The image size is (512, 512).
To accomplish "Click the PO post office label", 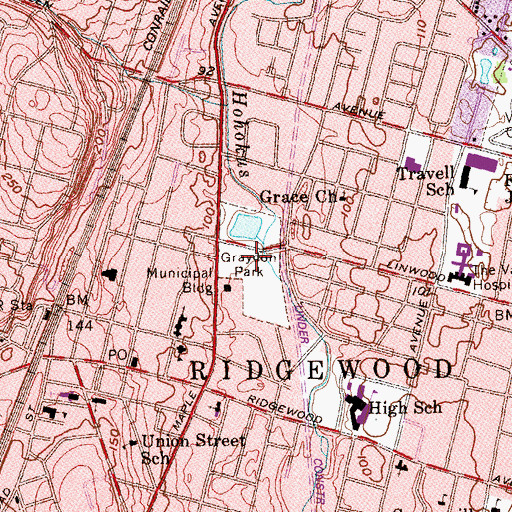I will 118,355.
